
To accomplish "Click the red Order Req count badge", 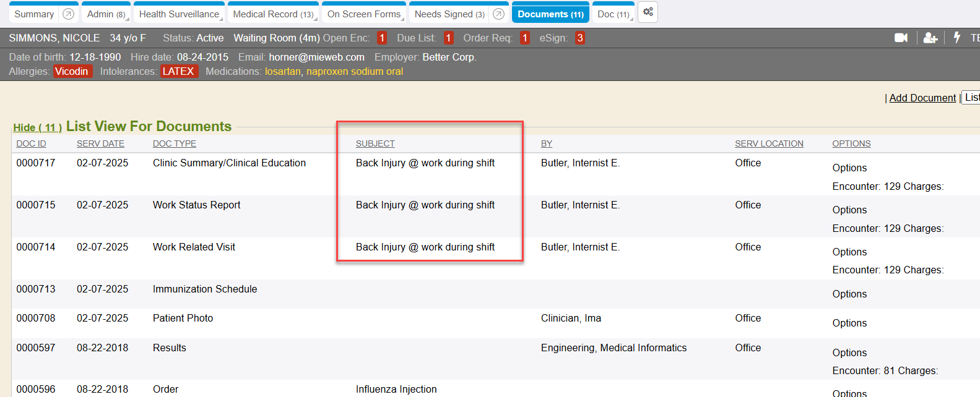I will point(524,38).
